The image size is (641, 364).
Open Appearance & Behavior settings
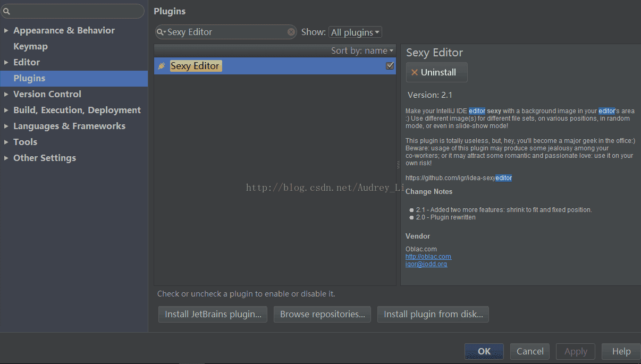click(64, 30)
